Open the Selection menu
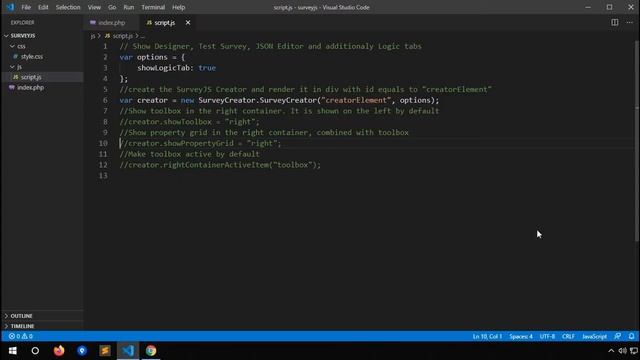This screenshot has height=360, width=640. 68,7
